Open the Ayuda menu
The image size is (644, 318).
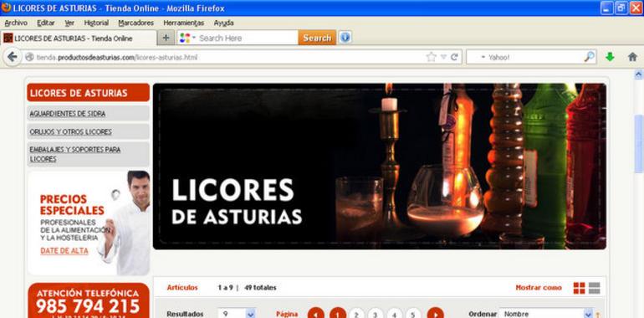223,23
